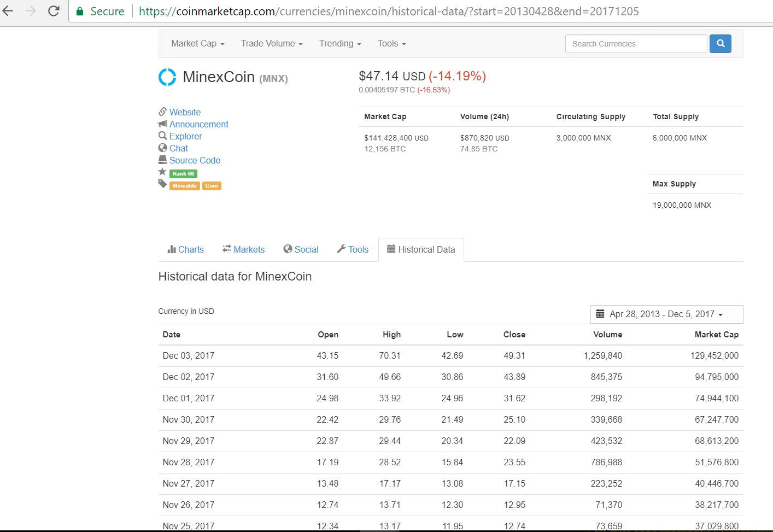Viewport: 773px width, 532px height.
Task: Click the Historical data for MinexCoin heading
Action: [235, 277]
